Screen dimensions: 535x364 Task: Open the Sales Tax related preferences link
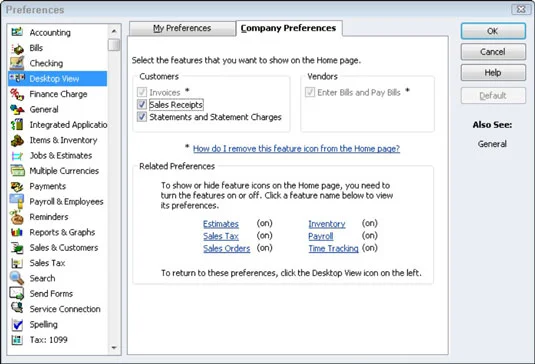[221, 236]
